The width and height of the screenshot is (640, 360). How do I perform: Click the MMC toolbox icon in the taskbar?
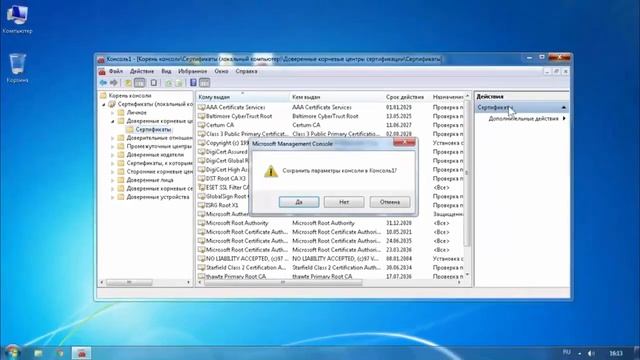point(82,353)
